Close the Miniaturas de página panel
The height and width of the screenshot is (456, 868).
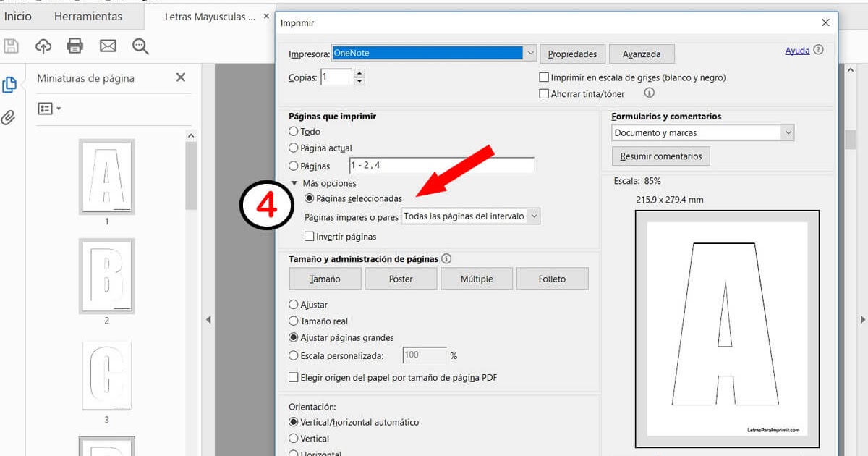point(181,77)
